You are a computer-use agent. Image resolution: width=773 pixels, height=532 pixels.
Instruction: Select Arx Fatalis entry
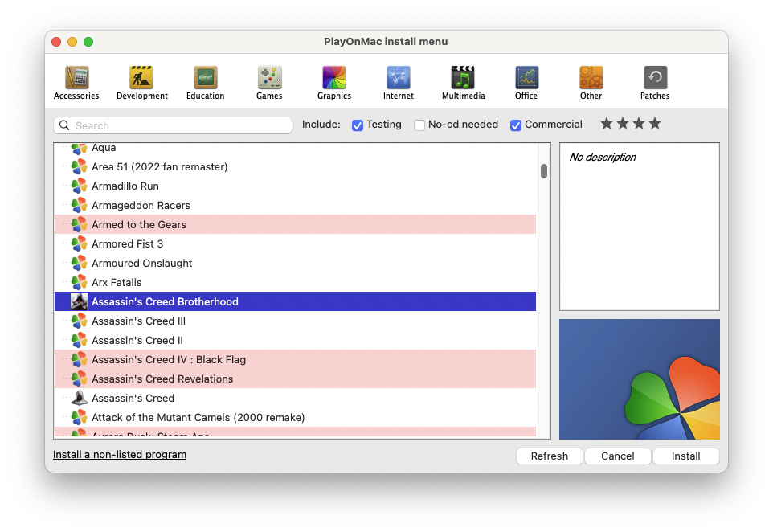[x=295, y=282]
